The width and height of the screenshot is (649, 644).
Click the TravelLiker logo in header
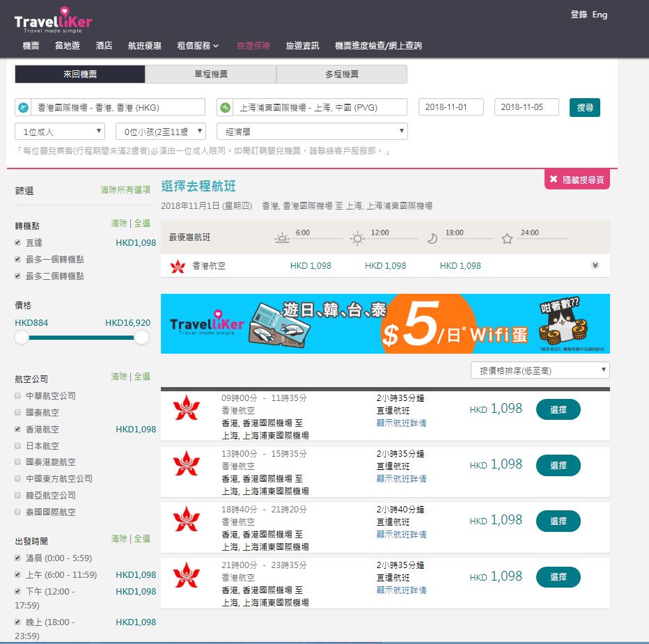click(53, 20)
